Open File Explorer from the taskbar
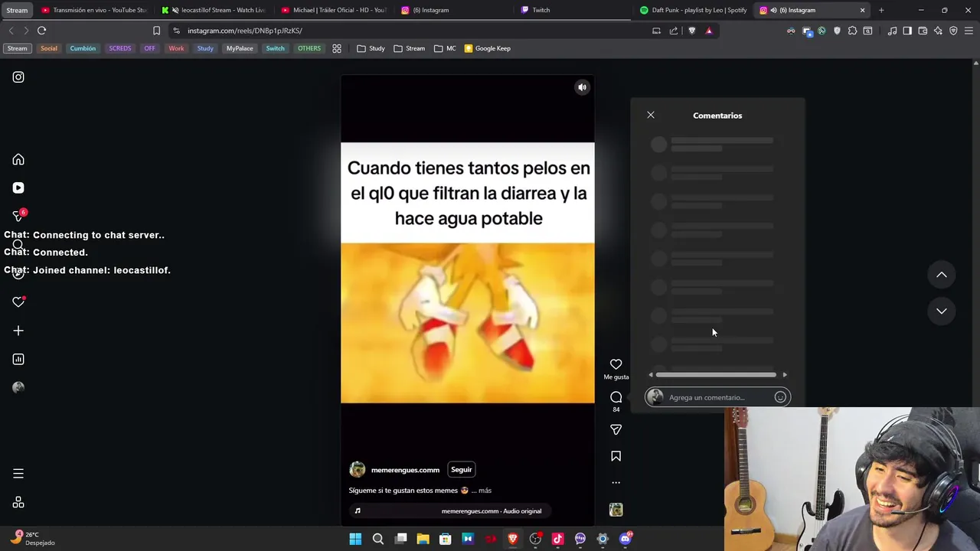The height and width of the screenshot is (551, 980). click(423, 539)
